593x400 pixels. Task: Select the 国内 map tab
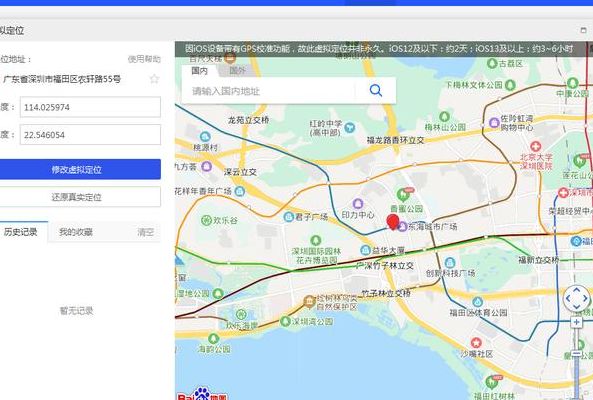point(200,71)
